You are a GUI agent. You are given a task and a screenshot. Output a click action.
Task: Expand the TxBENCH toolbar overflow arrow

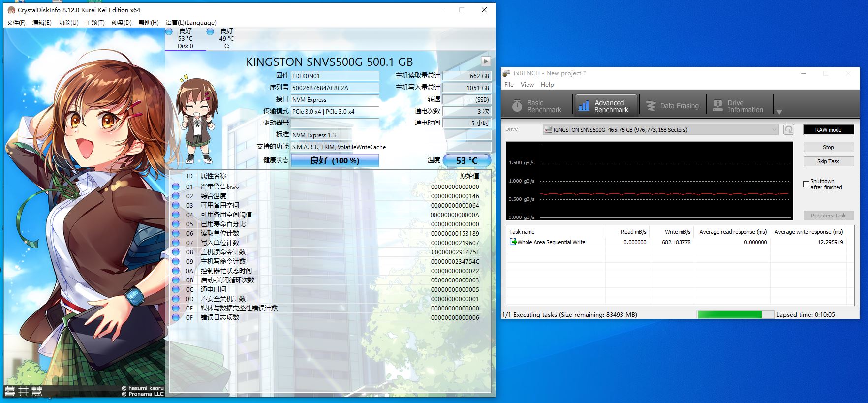coord(779,112)
